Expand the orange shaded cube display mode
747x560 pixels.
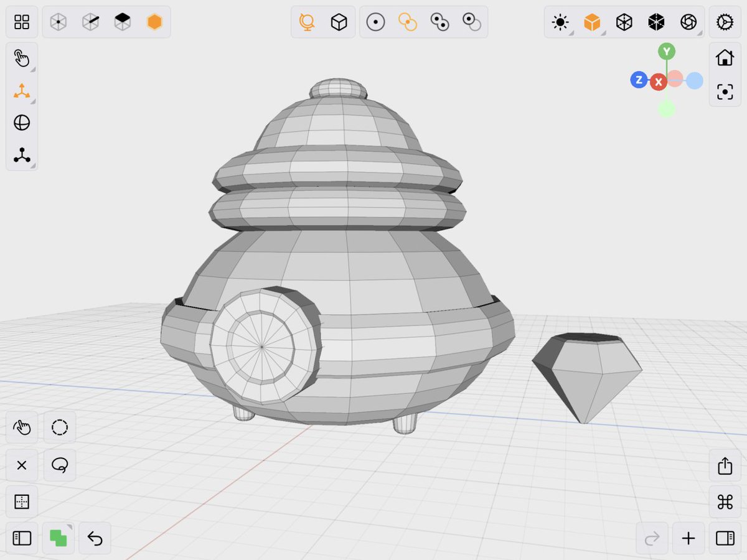(x=592, y=22)
